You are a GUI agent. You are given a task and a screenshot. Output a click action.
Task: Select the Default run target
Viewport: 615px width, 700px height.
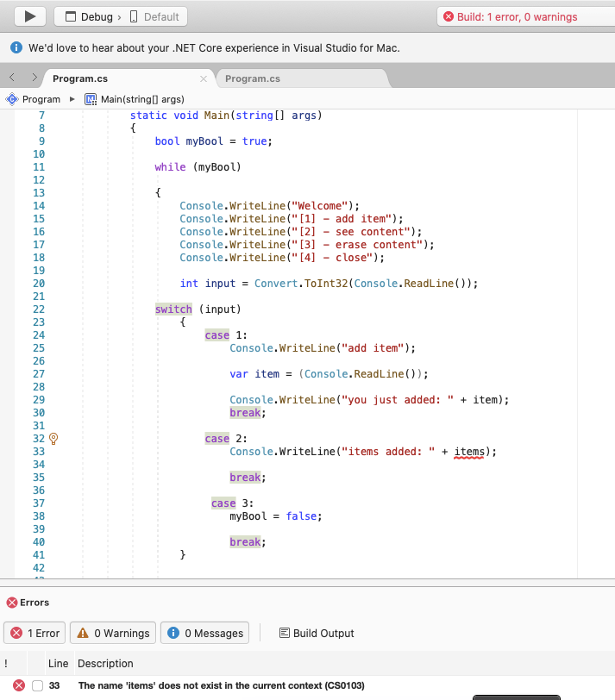(x=154, y=17)
